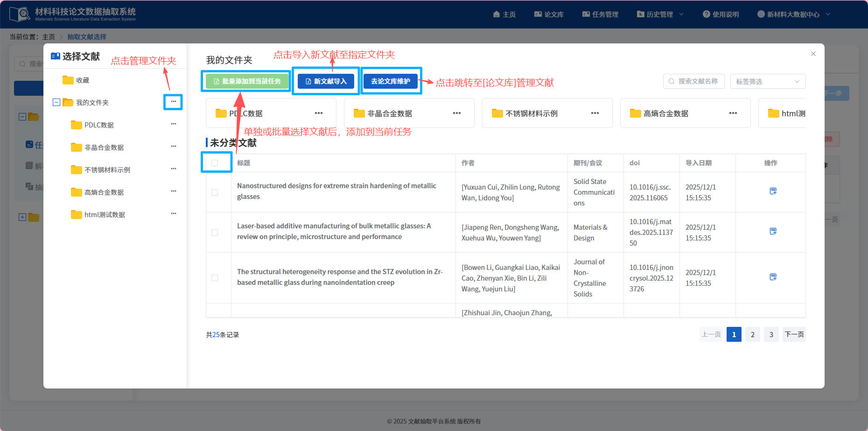Click the 批量添加到当前任务 button
The height and width of the screenshot is (431, 868).
tap(246, 81)
